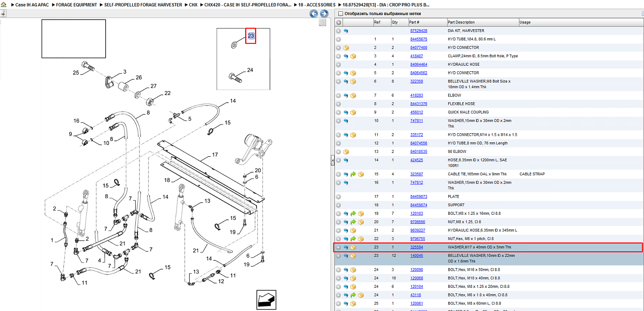Select the SUPPORT description text

(456, 205)
